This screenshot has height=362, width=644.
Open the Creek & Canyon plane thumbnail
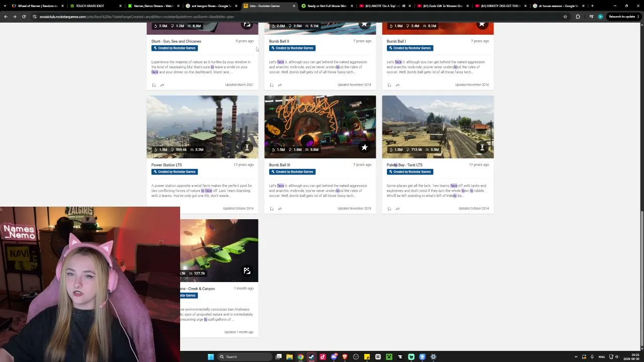219,250
